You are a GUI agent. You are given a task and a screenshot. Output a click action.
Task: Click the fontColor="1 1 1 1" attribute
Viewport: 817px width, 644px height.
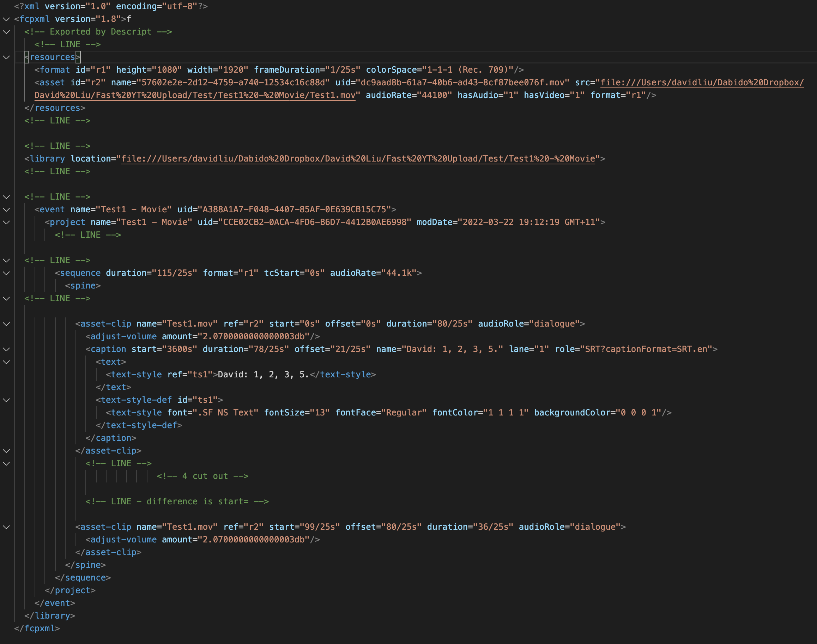tap(480, 413)
